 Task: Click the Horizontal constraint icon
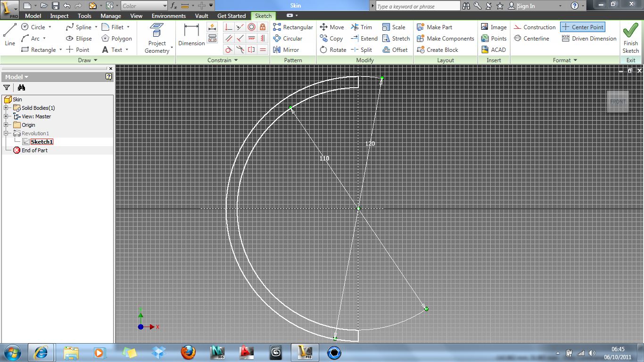point(251,38)
